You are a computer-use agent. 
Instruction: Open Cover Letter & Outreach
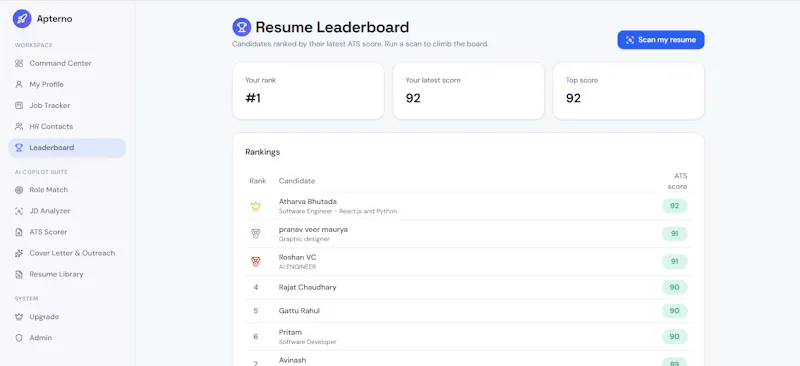[67, 253]
